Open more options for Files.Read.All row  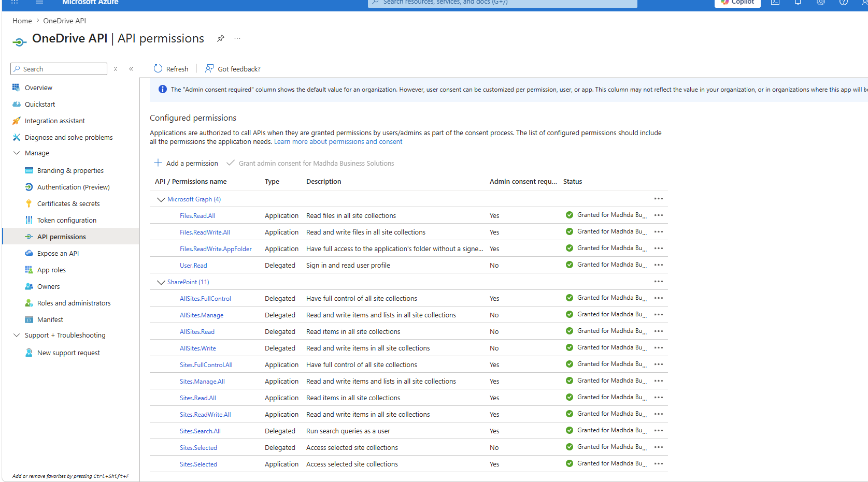tap(659, 215)
